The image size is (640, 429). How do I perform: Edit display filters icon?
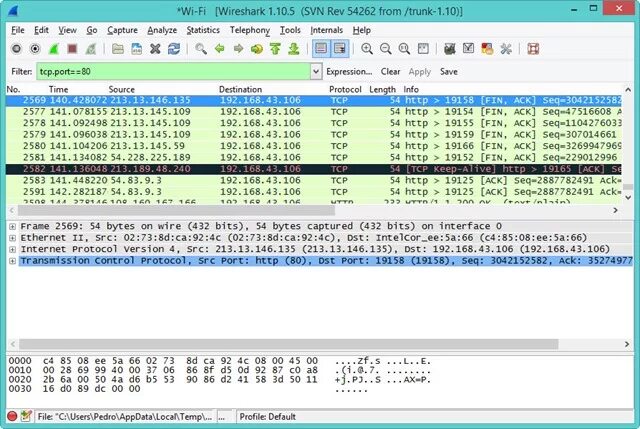click(469, 49)
